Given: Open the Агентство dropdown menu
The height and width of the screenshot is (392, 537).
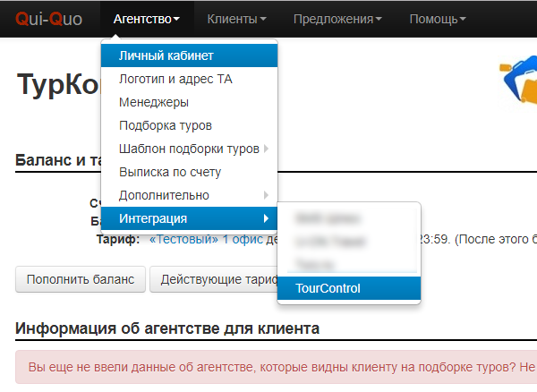Looking at the screenshot, I should coord(146,19).
